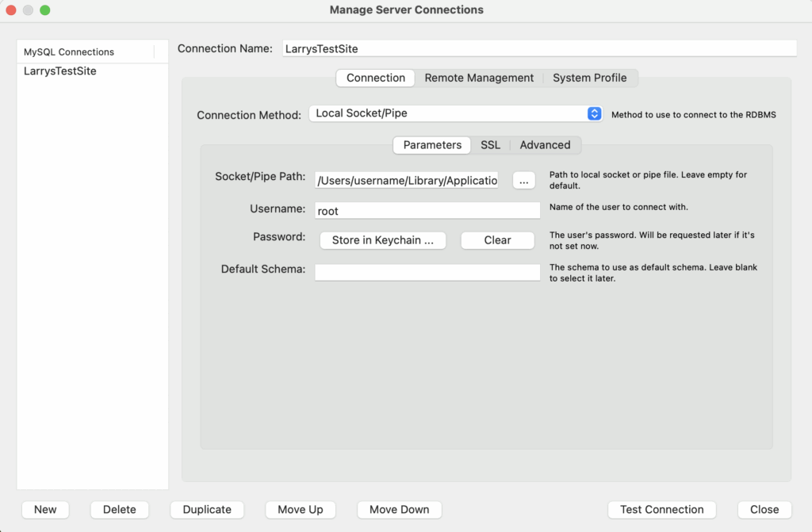Open the Advanced tab
This screenshot has height=532, width=812.
click(x=545, y=145)
